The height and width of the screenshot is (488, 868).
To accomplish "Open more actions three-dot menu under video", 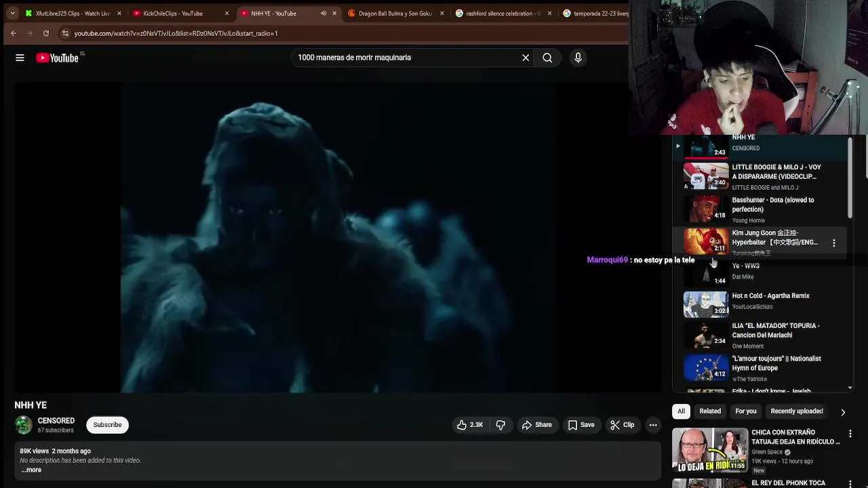I will point(653,425).
